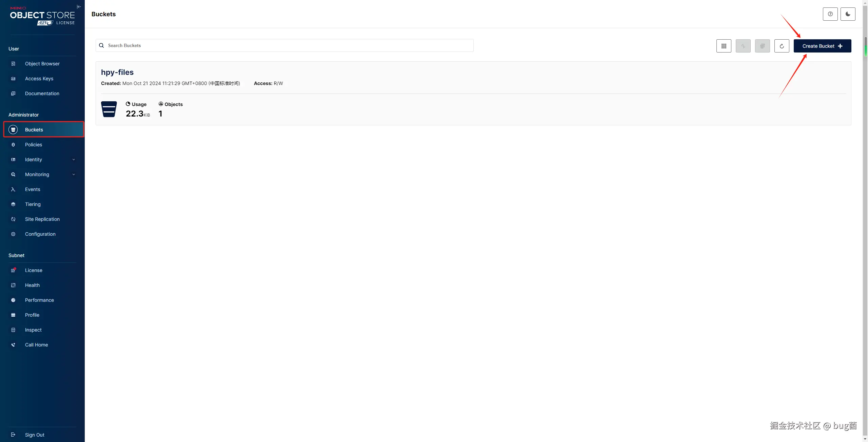The width and height of the screenshot is (868, 442).
Task: Open the help question mark icon
Action: click(830, 14)
